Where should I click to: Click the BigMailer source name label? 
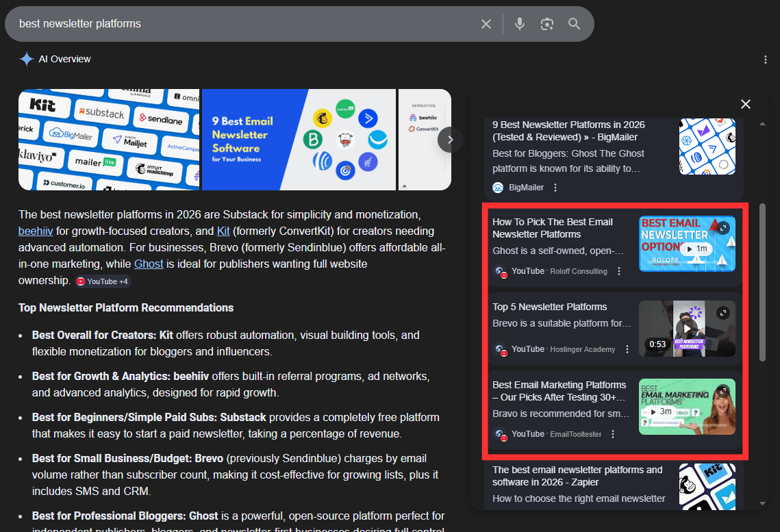point(527,188)
